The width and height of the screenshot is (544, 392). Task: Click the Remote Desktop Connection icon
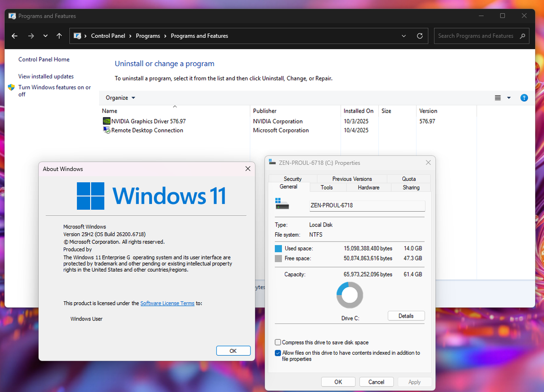(x=106, y=130)
